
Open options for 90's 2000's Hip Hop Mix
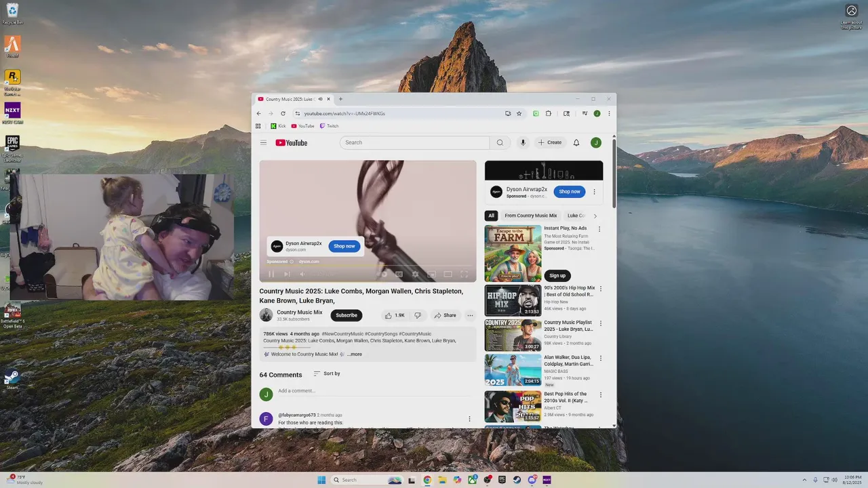tap(600, 288)
